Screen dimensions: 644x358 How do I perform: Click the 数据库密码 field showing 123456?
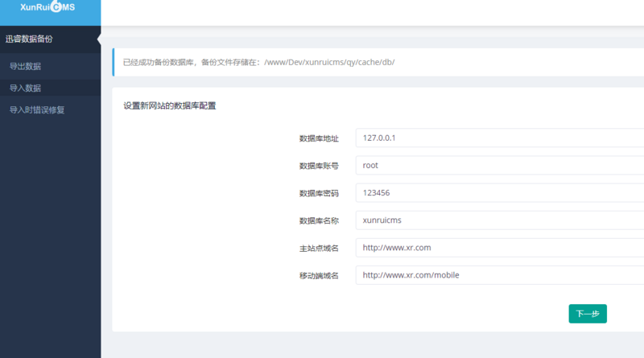click(499, 193)
